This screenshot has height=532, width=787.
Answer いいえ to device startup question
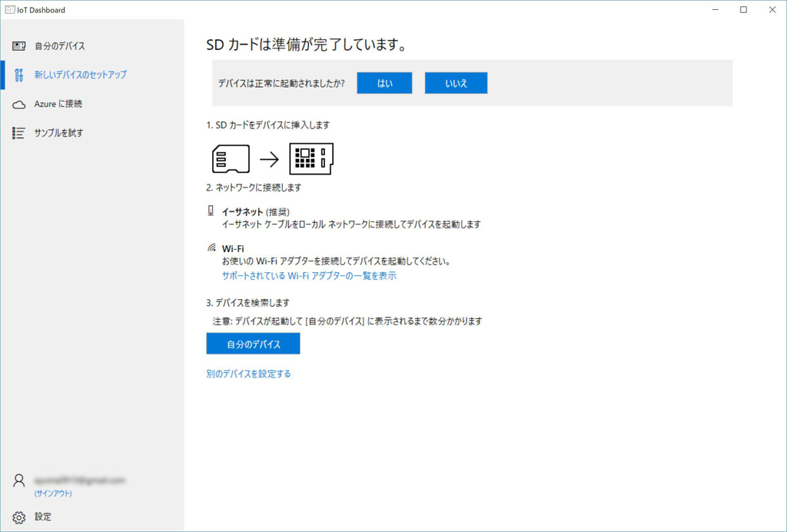(x=456, y=83)
